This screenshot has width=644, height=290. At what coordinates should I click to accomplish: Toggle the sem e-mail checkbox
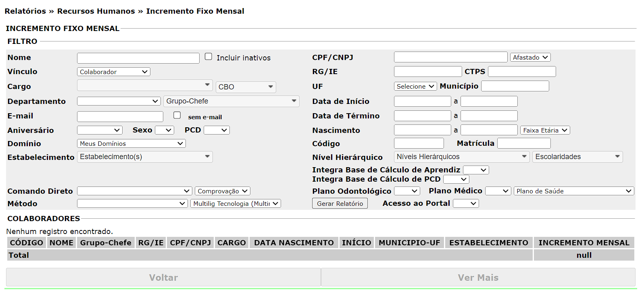pyautogui.click(x=177, y=116)
